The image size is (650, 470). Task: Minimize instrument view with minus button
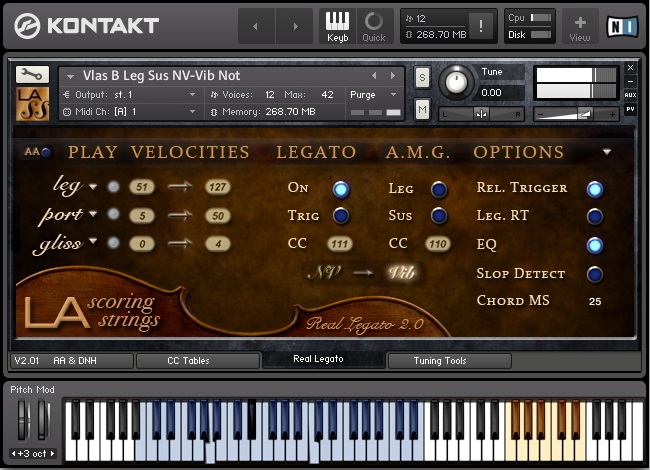630,82
